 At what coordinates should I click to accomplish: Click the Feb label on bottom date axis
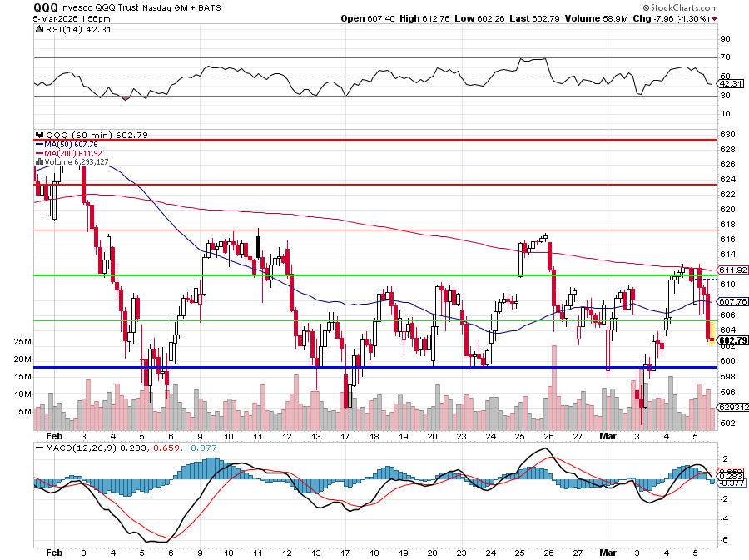click(55, 552)
